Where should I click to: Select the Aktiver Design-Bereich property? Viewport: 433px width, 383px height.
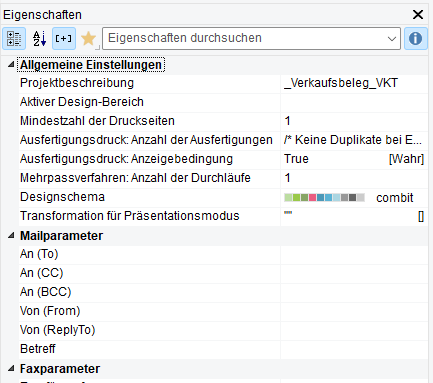(x=82, y=102)
